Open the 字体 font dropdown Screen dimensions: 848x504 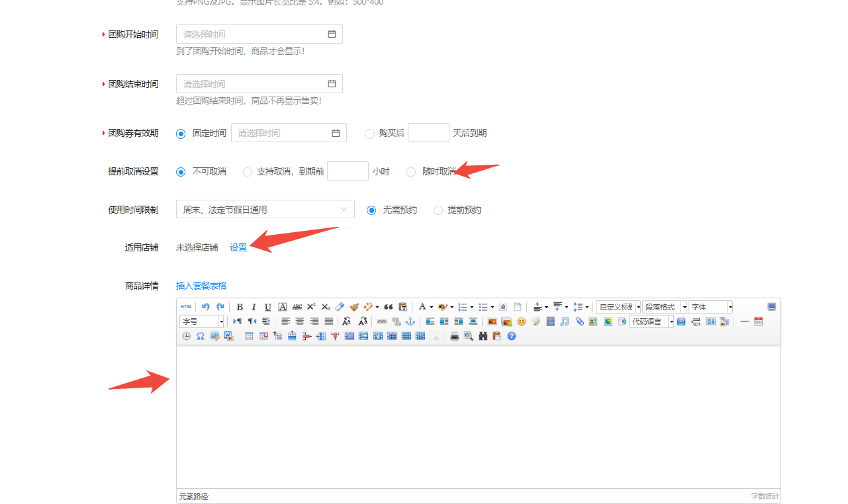click(710, 307)
